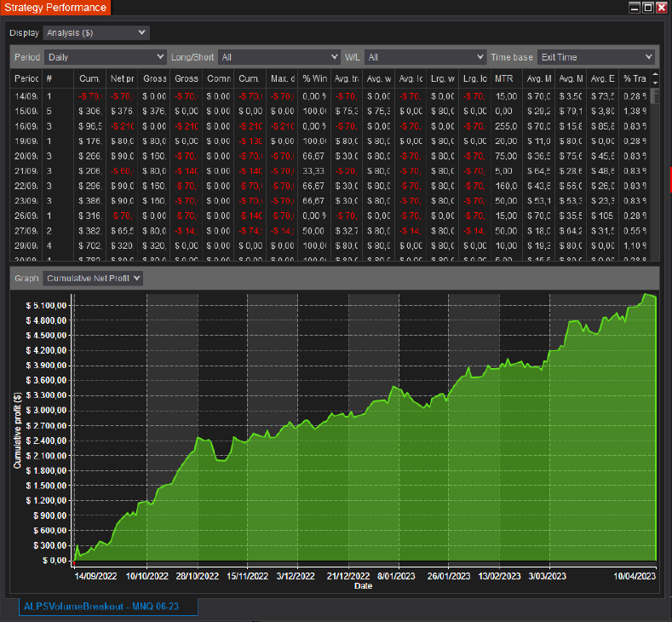Click the 14/09/2022 date axis label
Viewport: 672px width, 622px height.
point(95,576)
